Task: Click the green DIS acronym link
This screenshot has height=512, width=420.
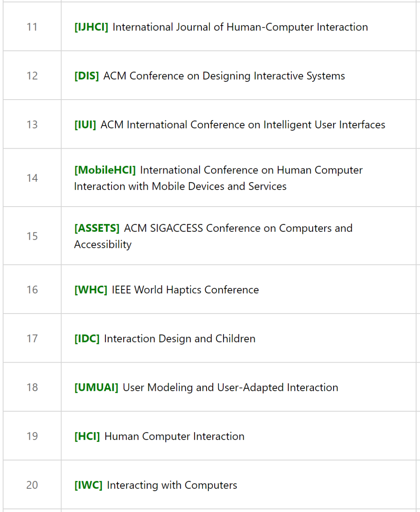Action: (86, 76)
